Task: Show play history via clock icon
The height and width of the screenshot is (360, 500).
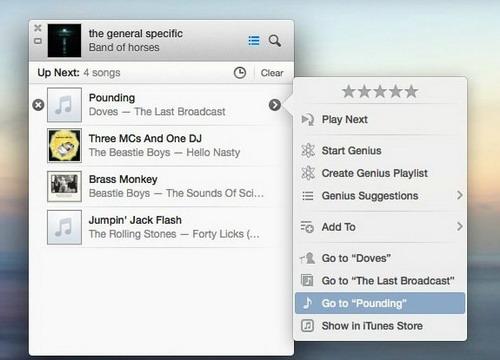Action: [240, 73]
